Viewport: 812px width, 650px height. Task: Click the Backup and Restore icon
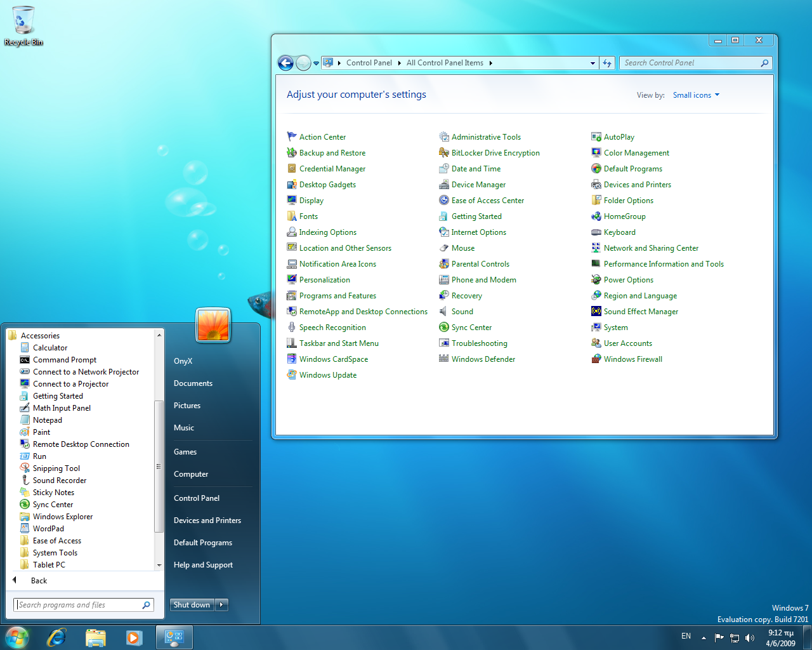click(x=292, y=152)
